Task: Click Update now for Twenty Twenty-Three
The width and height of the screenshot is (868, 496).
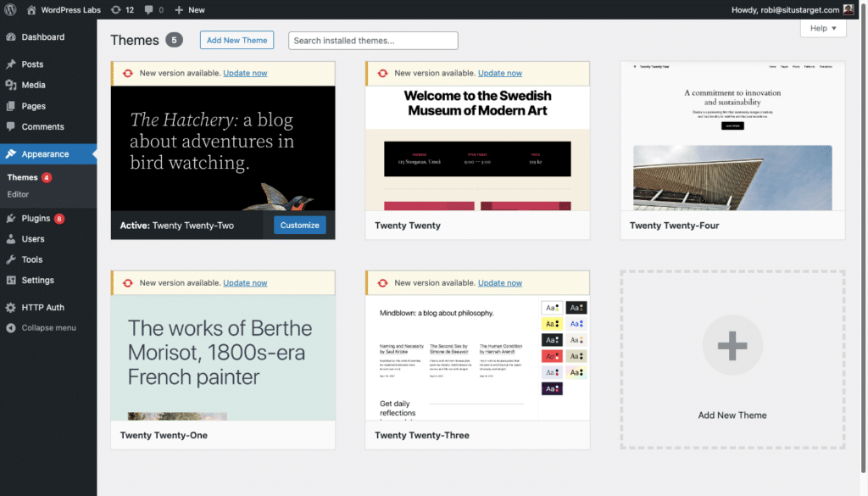Action: (500, 283)
